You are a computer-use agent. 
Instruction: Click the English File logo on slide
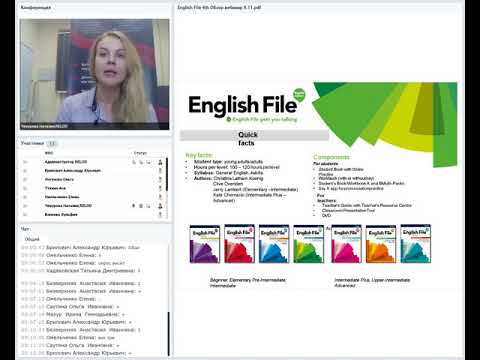click(247, 105)
